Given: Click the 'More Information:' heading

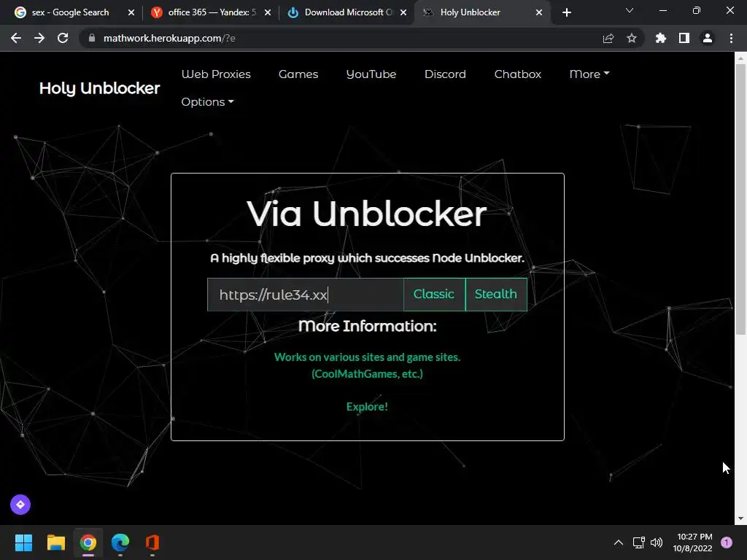Looking at the screenshot, I should (x=368, y=326).
